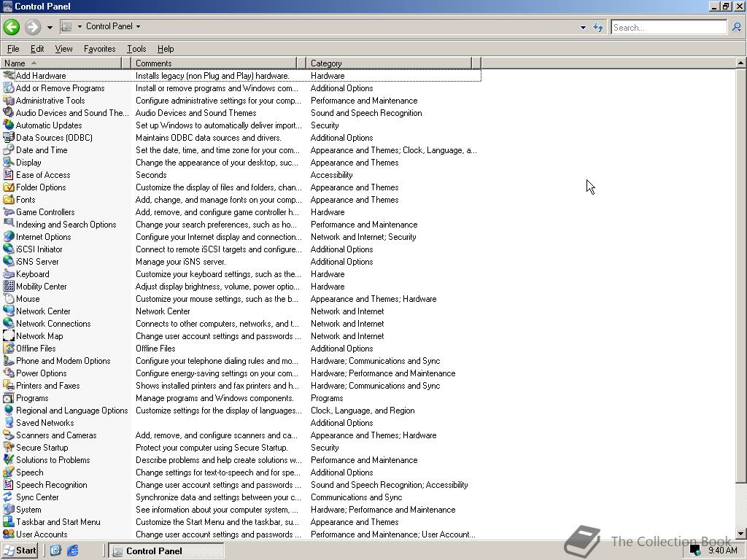
Task: Click the Internet Options globe icon
Action: tap(9, 236)
